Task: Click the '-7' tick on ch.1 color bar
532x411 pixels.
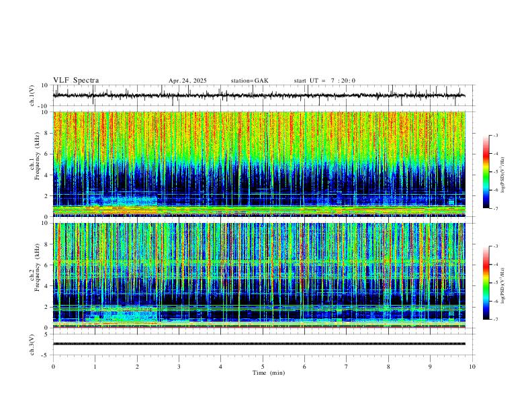Action: [x=495, y=208]
